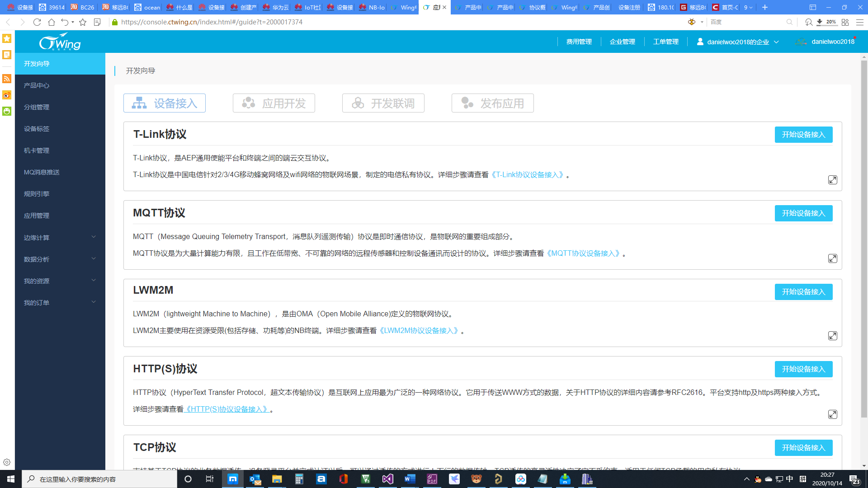
Task: Click the expand icon on MQTT协议 card
Action: [833, 258]
